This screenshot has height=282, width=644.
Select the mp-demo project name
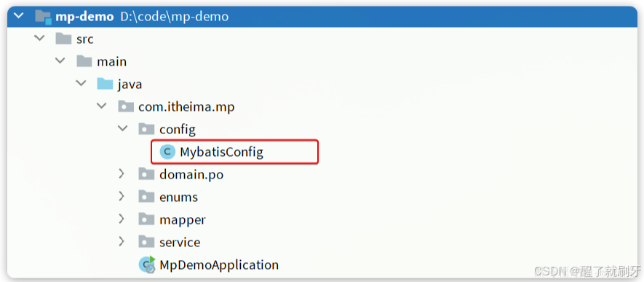84,17
